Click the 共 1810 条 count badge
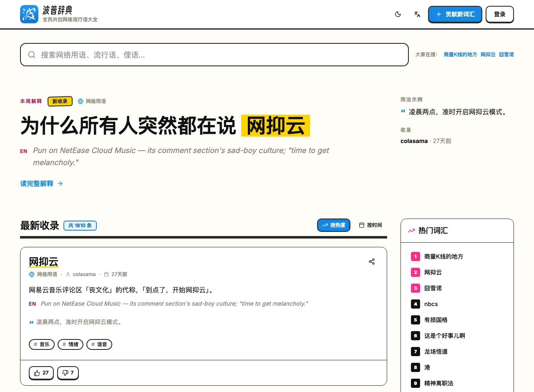 click(80, 226)
